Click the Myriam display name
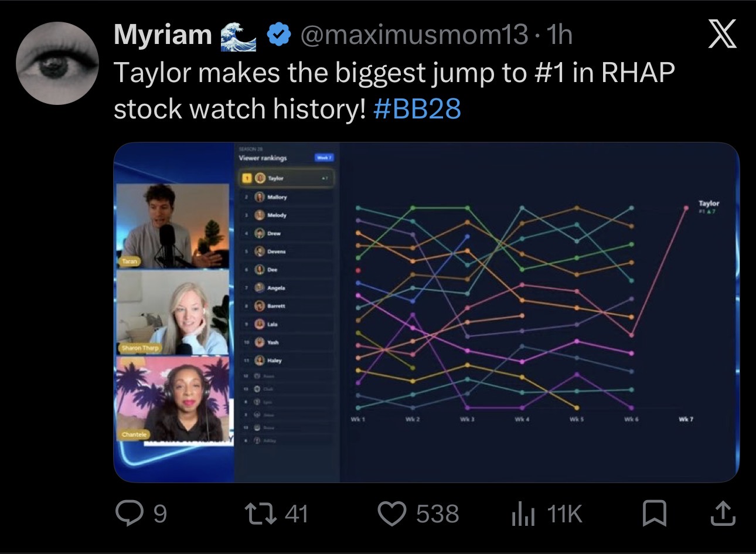 coord(163,35)
